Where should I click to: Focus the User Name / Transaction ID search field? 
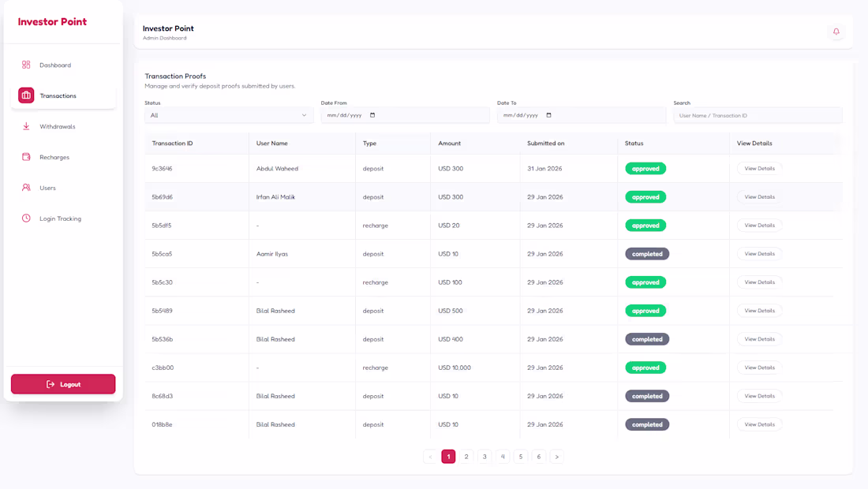pos(758,115)
